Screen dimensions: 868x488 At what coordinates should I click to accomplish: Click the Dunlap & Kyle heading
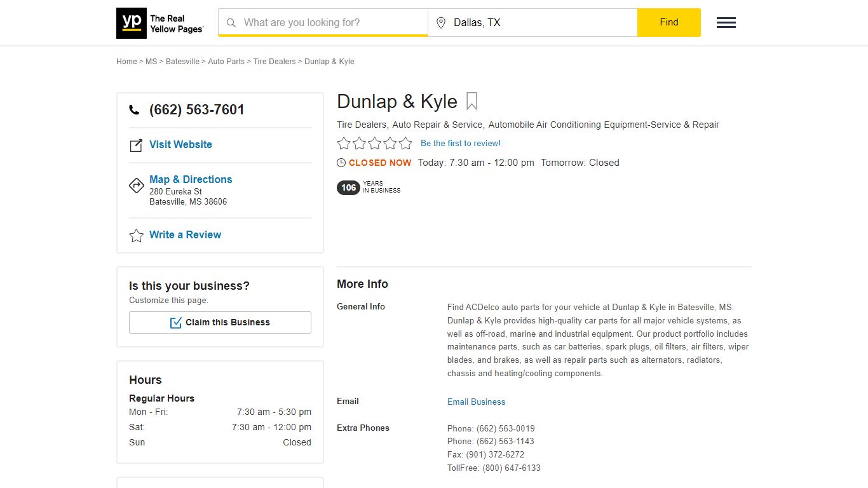coord(397,102)
